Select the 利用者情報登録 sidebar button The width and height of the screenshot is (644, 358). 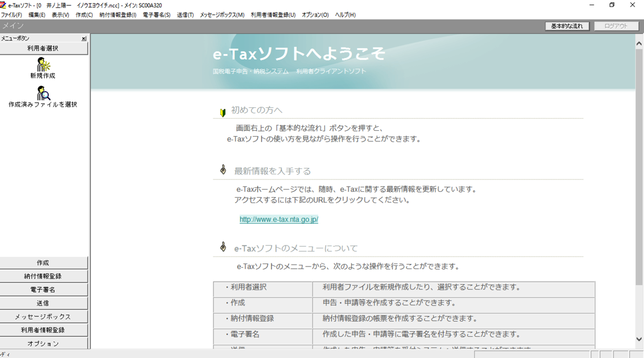(43, 330)
